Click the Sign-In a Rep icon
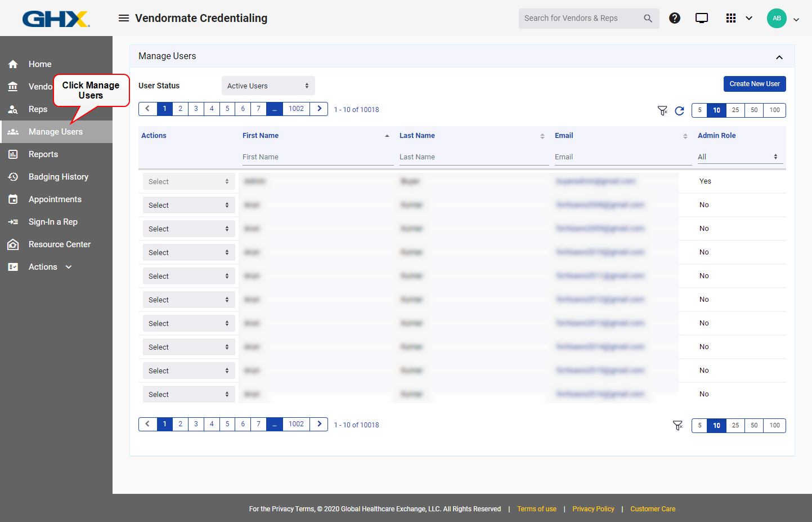 click(x=13, y=222)
